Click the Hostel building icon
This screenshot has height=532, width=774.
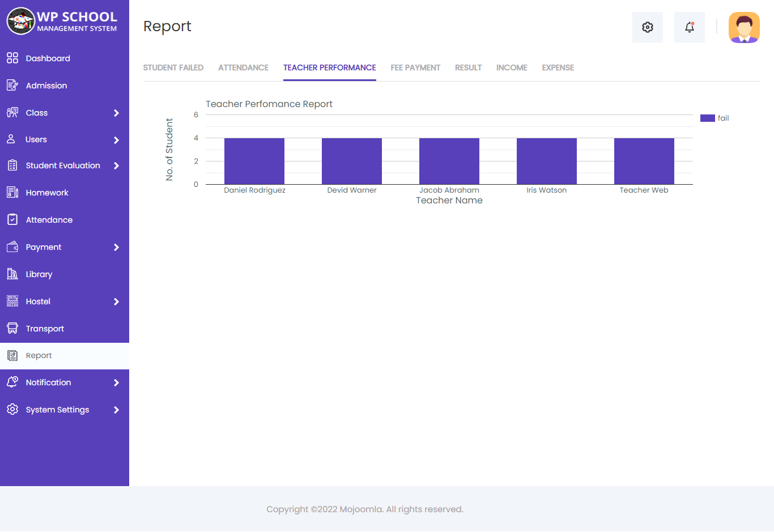click(x=12, y=301)
